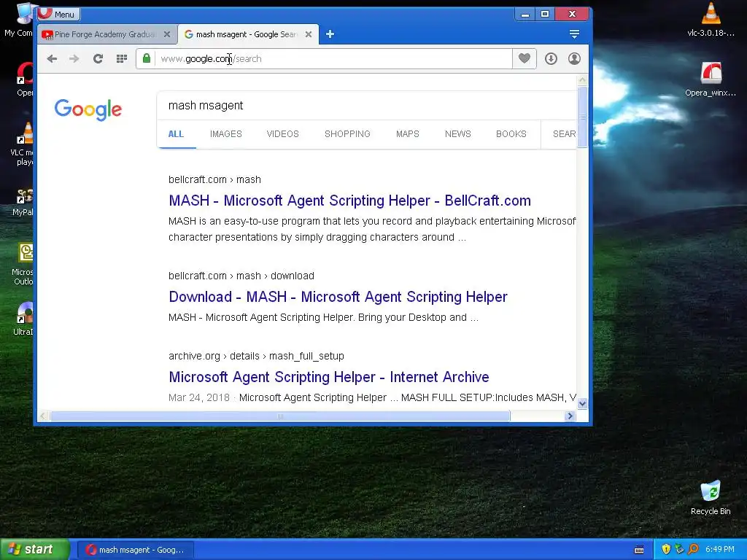Screen dimensions: 747x560
Task: Click the horizontal scrollbar right arrow
Action: [570, 416]
